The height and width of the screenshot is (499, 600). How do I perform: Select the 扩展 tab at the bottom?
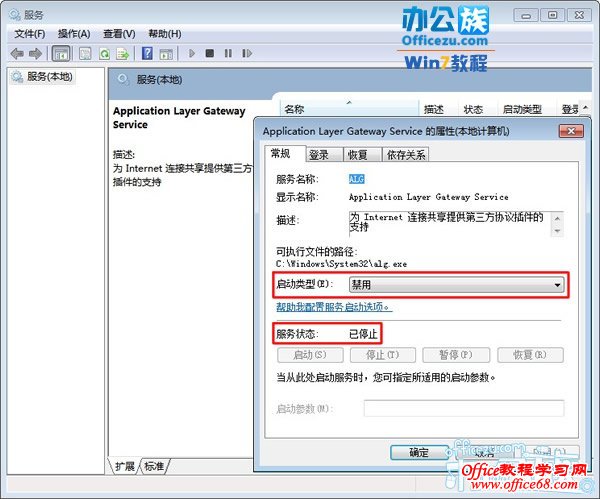[125, 466]
